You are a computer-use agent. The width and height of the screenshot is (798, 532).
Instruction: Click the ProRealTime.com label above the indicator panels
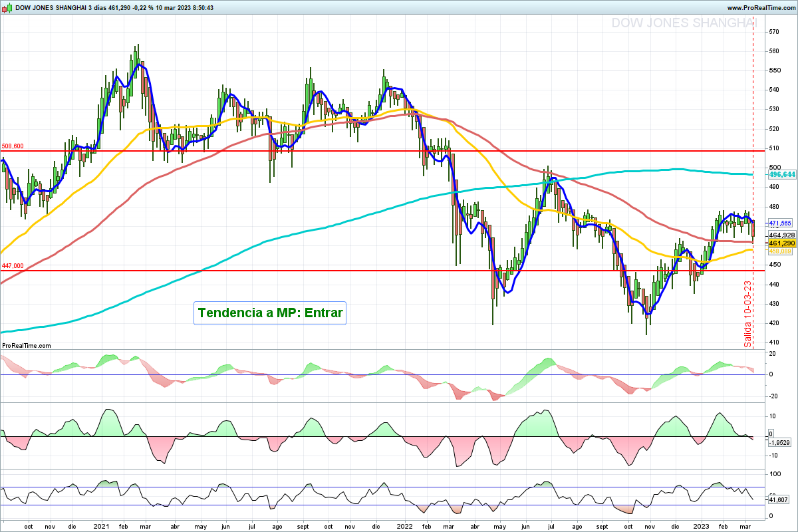click(x=27, y=346)
